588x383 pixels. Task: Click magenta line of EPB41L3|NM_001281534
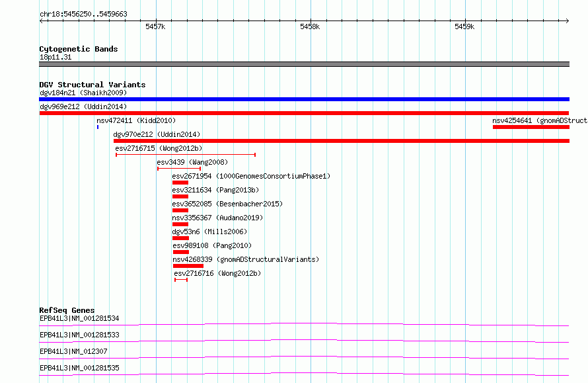[x=304, y=324]
